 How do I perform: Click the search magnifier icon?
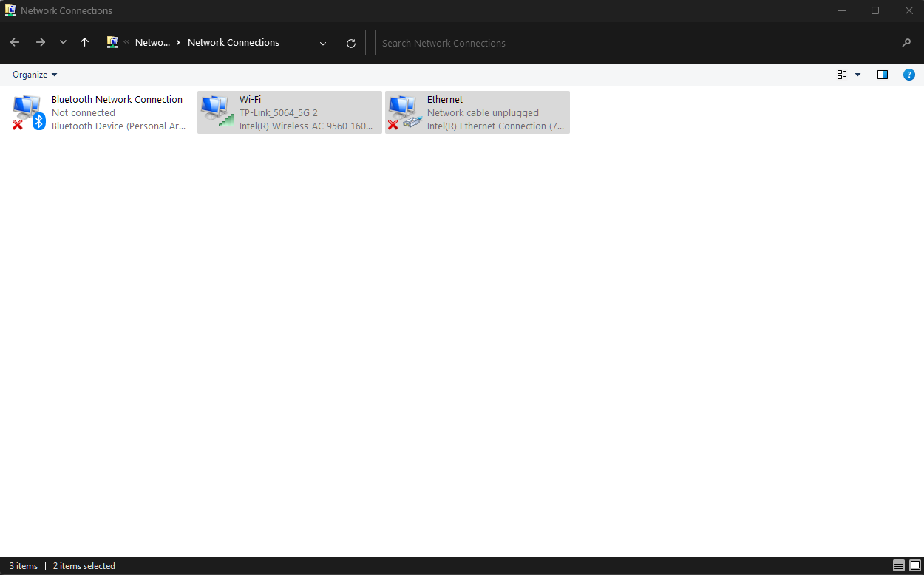coord(906,43)
